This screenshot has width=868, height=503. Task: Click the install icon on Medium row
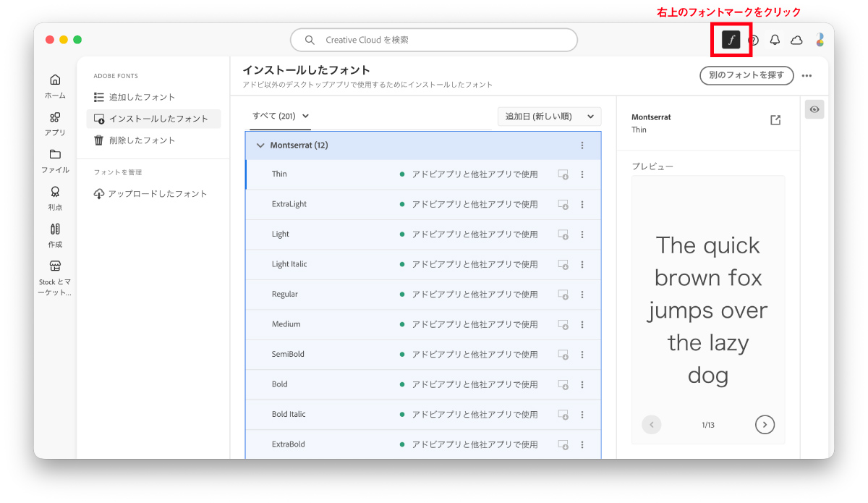pos(563,325)
